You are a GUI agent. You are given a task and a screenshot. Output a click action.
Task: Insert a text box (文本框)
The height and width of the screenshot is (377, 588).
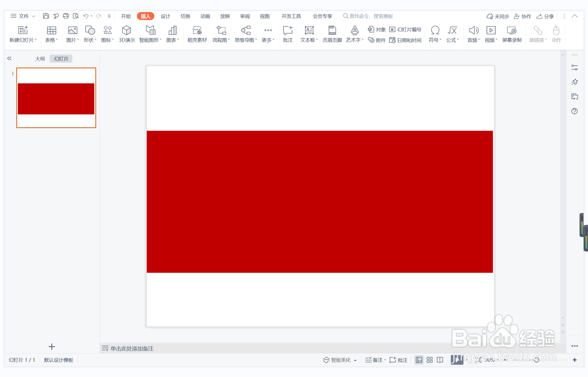pos(309,34)
